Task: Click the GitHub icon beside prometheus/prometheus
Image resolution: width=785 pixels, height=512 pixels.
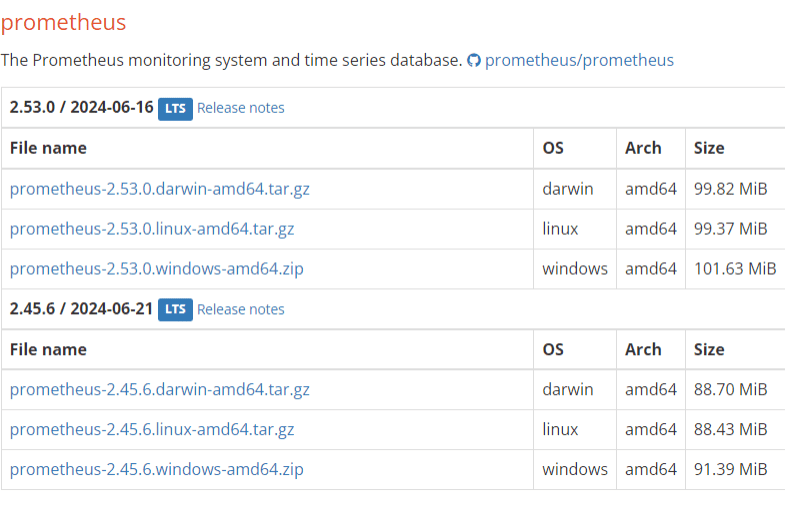Action: 474,60
